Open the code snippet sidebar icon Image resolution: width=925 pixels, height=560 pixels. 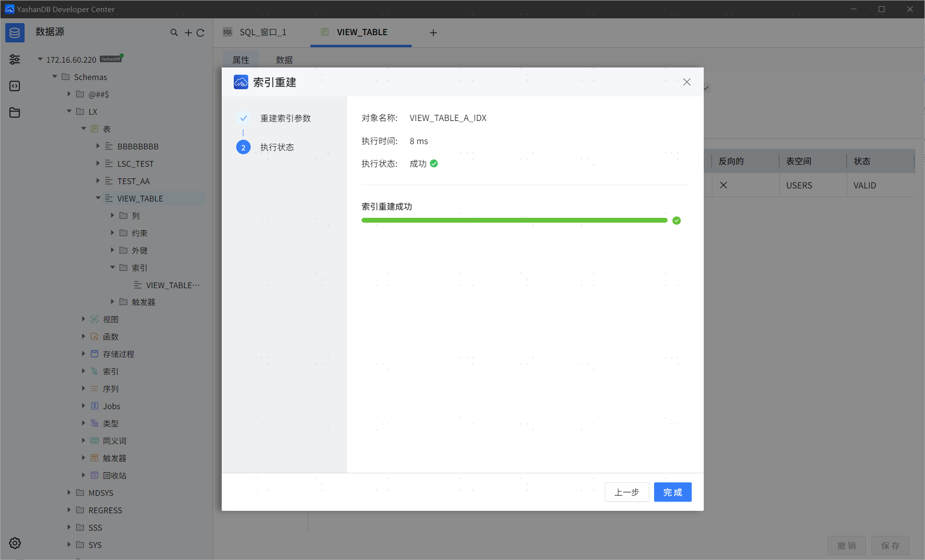tap(14, 86)
